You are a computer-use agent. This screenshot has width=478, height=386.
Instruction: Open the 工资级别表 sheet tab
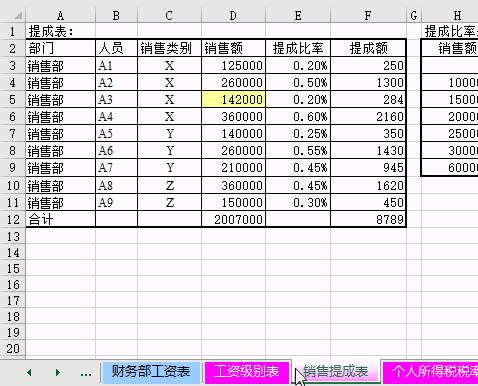pos(246,371)
